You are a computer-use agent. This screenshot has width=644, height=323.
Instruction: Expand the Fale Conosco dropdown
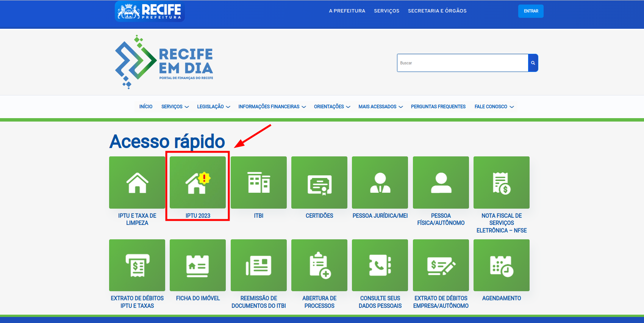pyautogui.click(x=494, y=107)
